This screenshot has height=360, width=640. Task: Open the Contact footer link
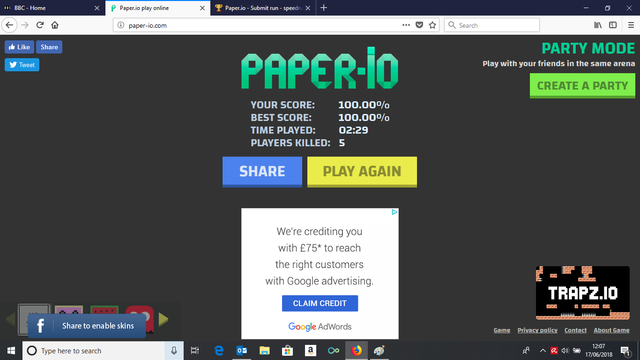click(575, 330)
